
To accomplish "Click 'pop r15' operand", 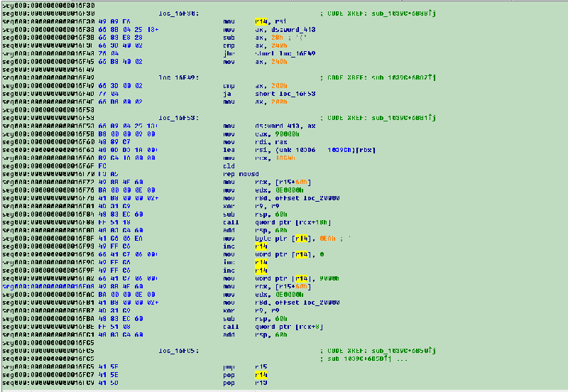I will pos(261,367).
